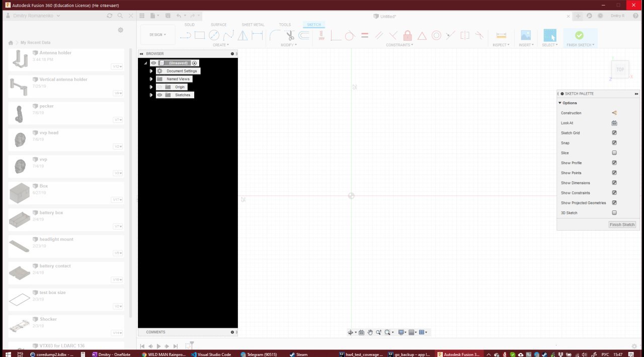Select the Offset tool
The width and height of the screenshot is (644, 357).
point(304,35)
